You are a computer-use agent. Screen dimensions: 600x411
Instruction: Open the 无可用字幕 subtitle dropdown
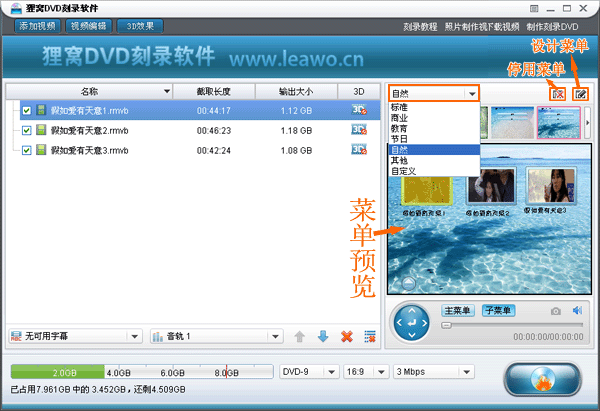[x=75, y=336]
